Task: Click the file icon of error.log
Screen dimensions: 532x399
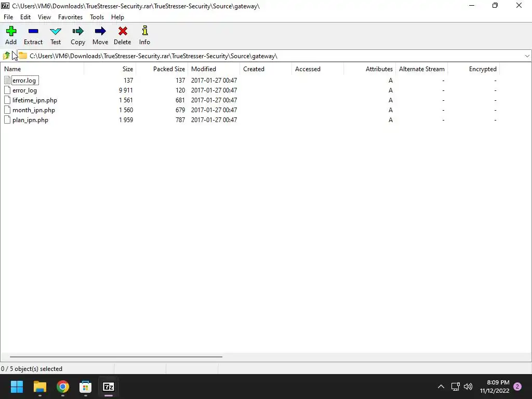Action: point(7,81)
